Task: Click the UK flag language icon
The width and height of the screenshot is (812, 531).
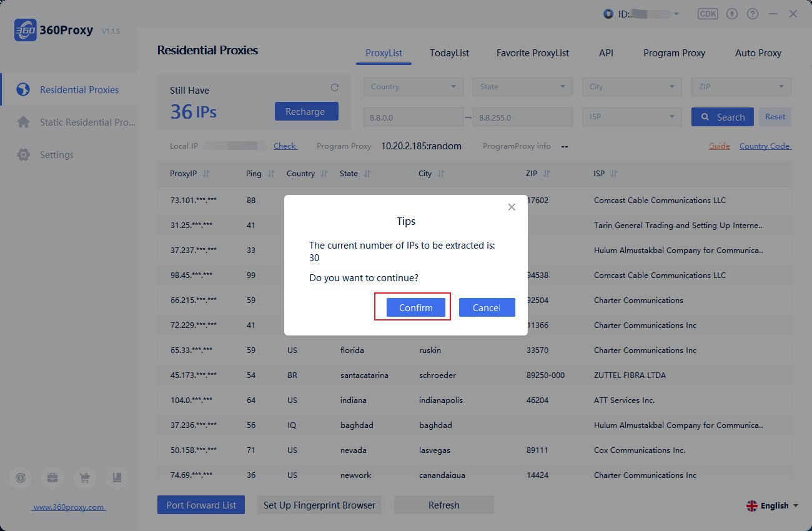Action: click(x=752, y=506)
